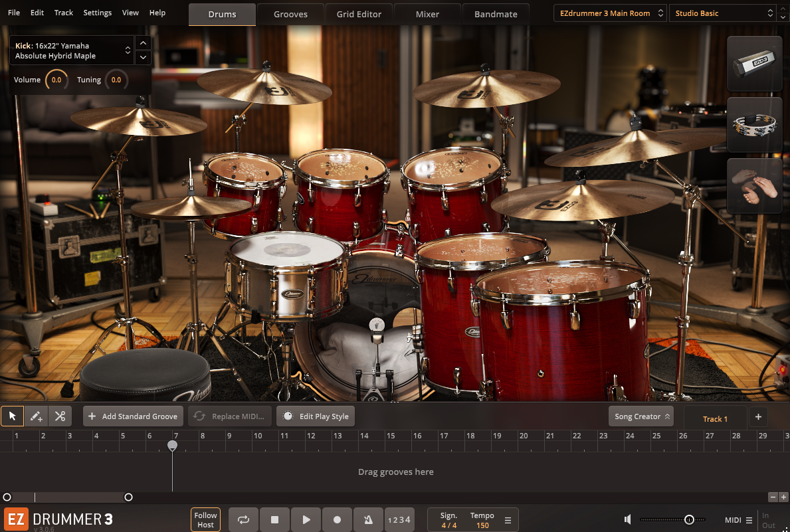Add a new track with the plus button
The height and width of the screenshot is (532, 790).
tap(757, 418)
